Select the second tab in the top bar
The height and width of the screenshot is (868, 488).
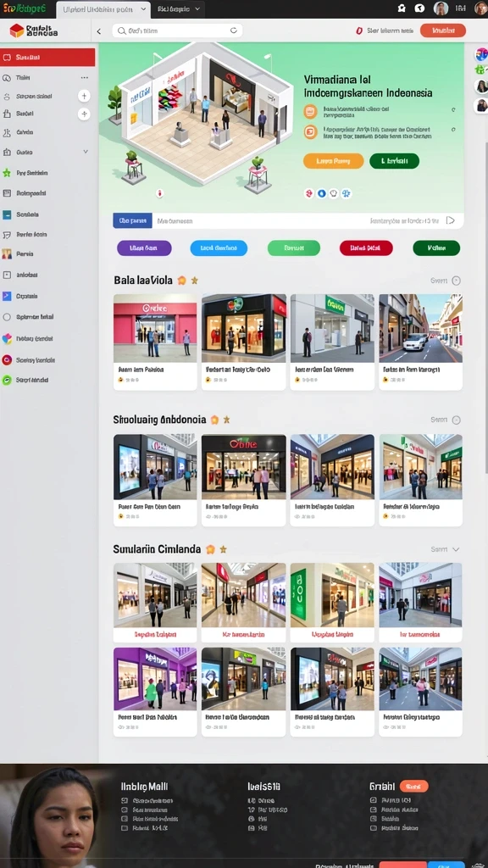pos(178,9)
